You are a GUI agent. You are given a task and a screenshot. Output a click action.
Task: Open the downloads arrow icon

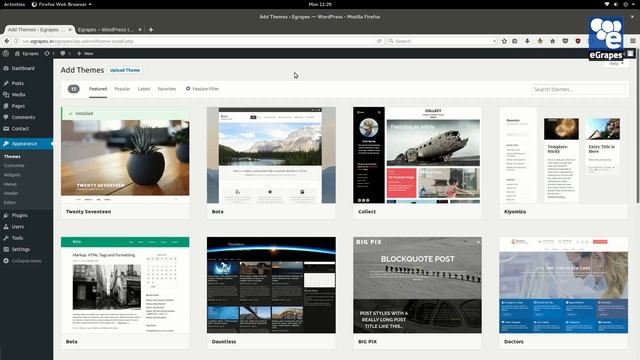527,41
